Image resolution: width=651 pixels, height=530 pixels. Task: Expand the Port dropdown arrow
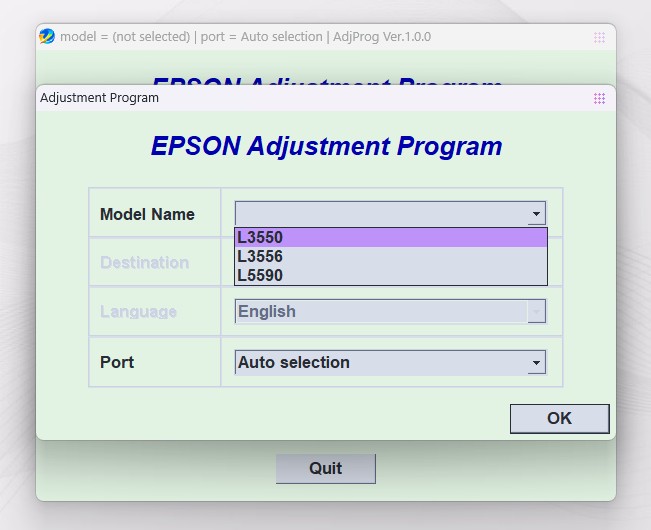[x=537, y=362]
